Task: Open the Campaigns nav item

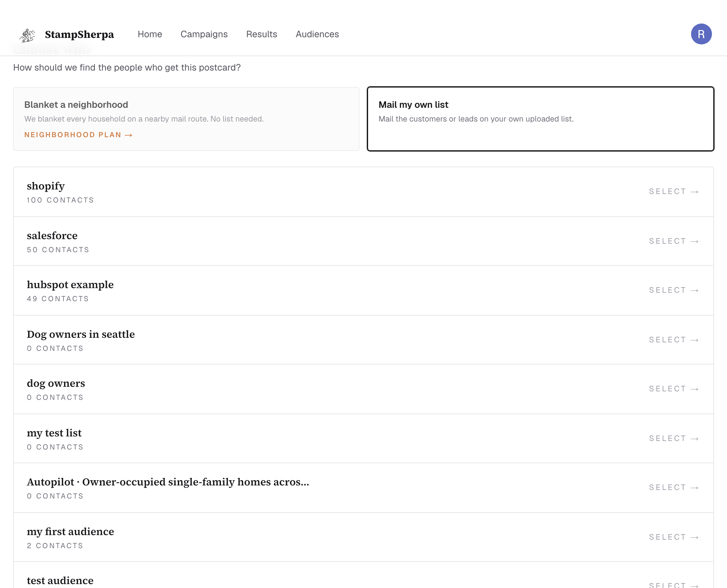Action: 204,34
